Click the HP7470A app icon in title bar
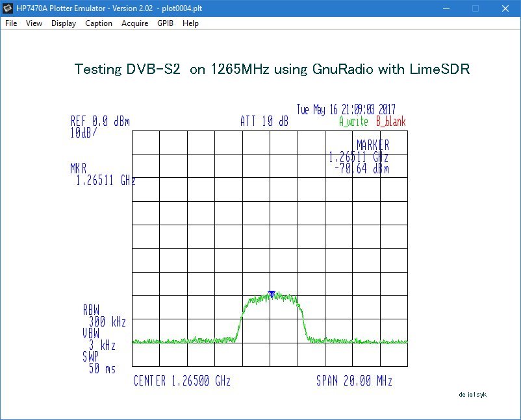521x420 pixels. (x=8, y=8)
